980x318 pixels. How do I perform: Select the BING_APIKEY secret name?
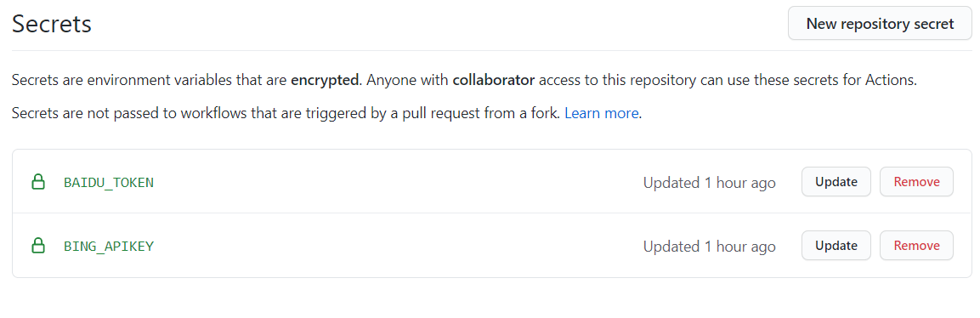[109, 247]
